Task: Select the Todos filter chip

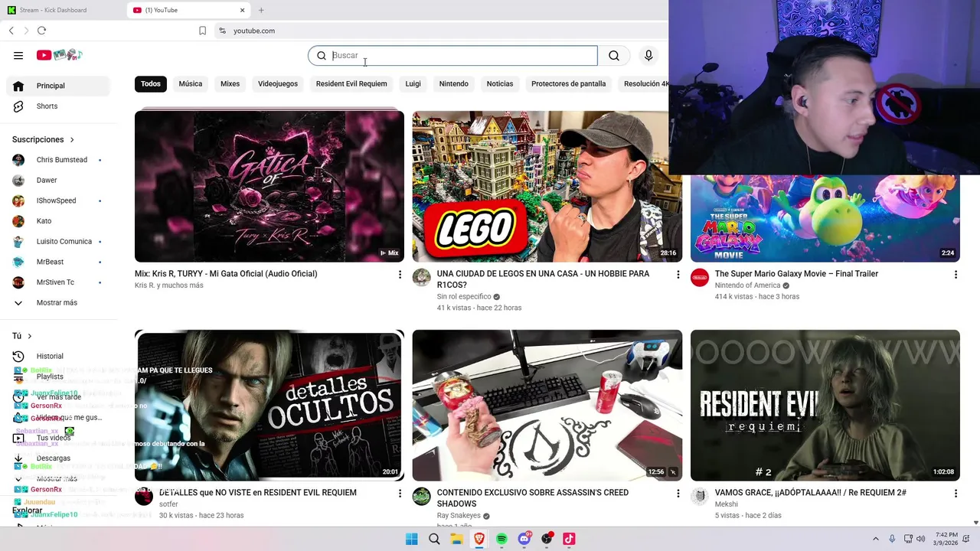Action: [x=151, y=83]
